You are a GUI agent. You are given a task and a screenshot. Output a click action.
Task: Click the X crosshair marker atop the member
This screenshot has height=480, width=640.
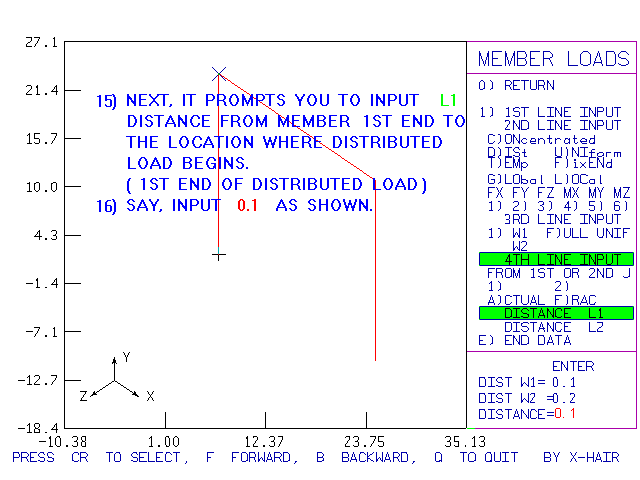(x=219, y=73)
